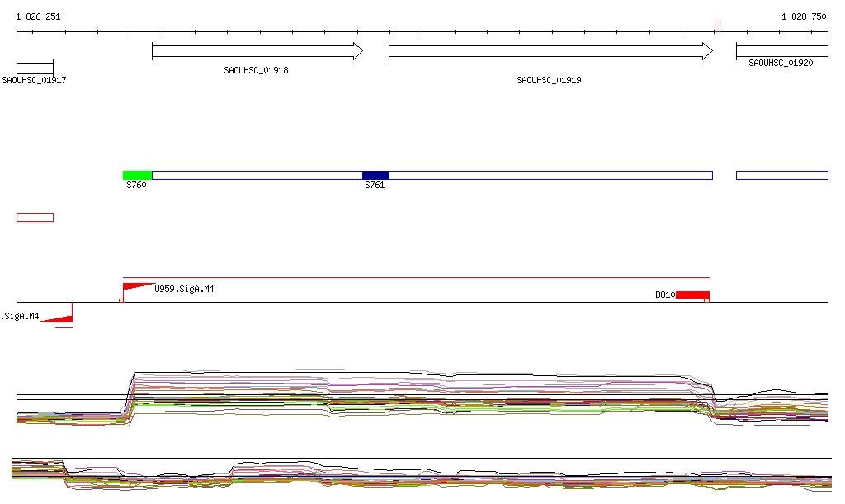The width and height of the screenshot is (845, 504).
Task: Select the red D810 terminator block
Action: (x=692, y=294)
